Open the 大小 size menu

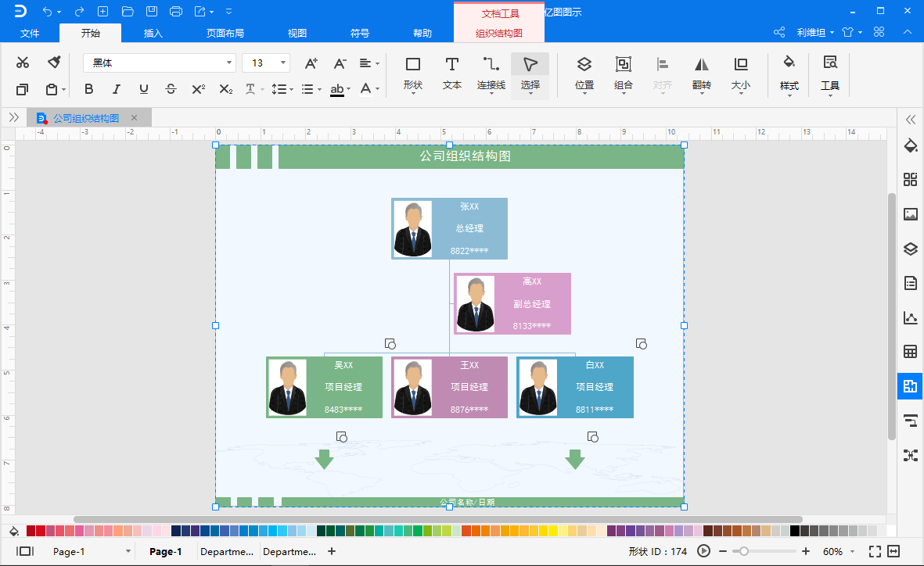[741, 75]
